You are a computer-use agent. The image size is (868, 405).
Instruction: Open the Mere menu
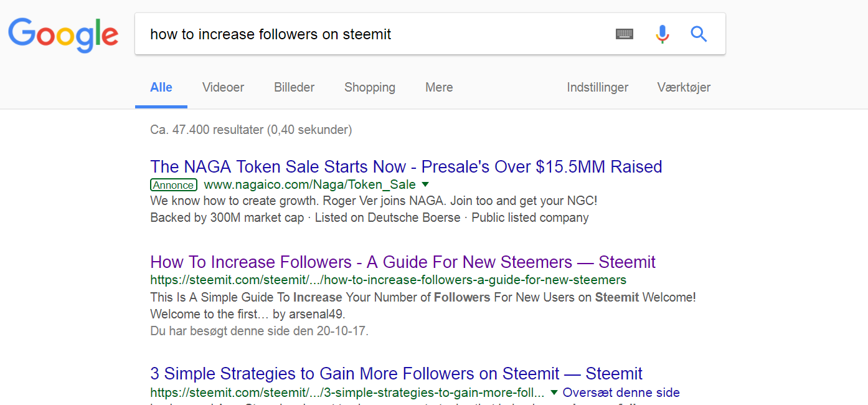click(x=439, y=87)
